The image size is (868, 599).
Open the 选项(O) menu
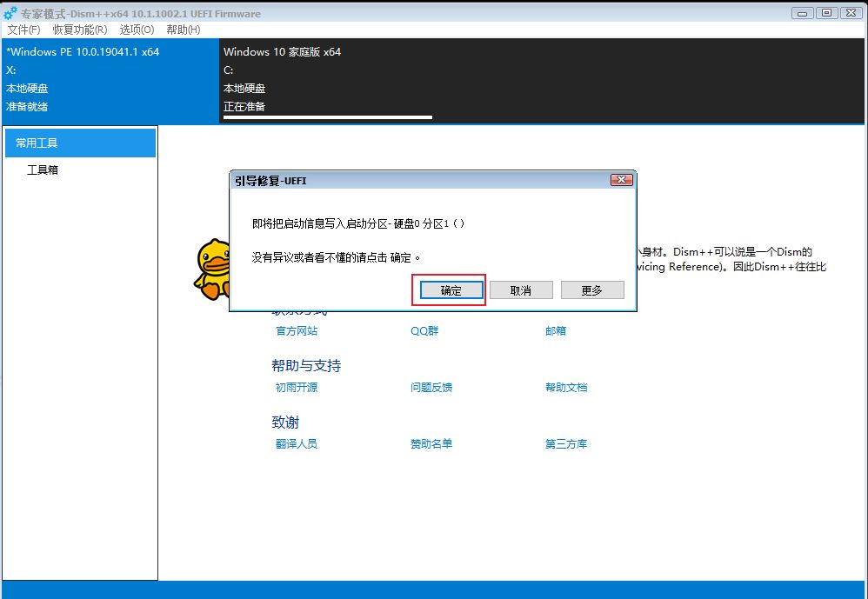pos(137,30)
